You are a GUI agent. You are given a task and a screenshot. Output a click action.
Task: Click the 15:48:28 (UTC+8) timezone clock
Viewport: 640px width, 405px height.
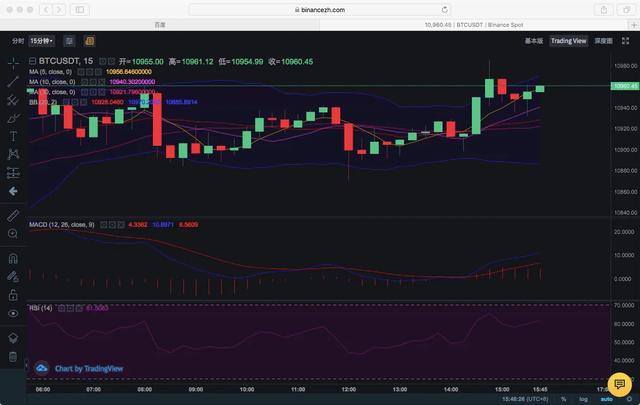525,399
